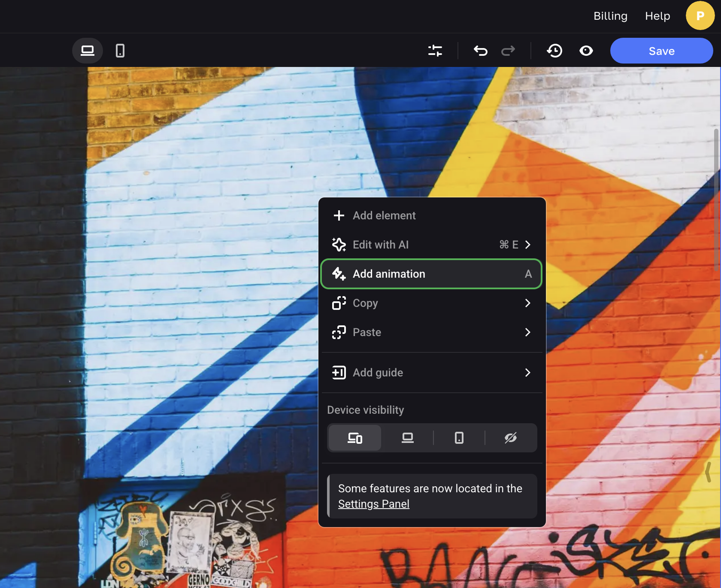Switch to desktop view in top toolbar
The height and width of the screenshot is (588, 721).
tap(88, 51)
